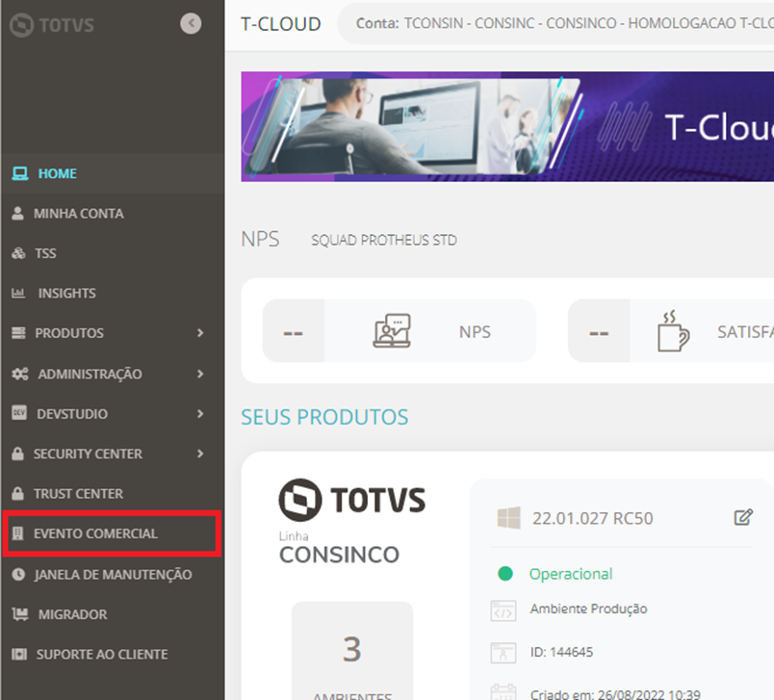The width and height of the screenshot is (774, 700).
Task: Click the Home laptop icon
Action: pyautogui.click(x=20, y=173)
